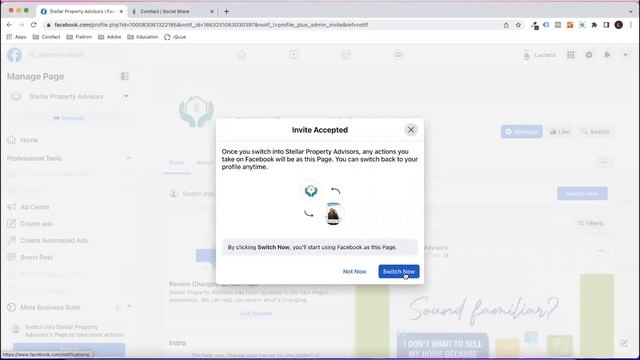
Task: Click the share icon in address bar
Action: tap(506, 25)
